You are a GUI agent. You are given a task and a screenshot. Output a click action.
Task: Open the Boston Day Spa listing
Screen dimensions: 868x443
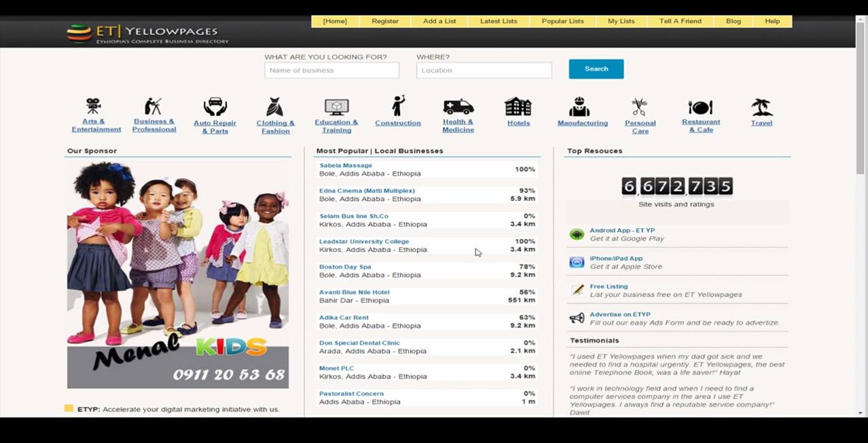pyautogui.click(x=345, y=267)
